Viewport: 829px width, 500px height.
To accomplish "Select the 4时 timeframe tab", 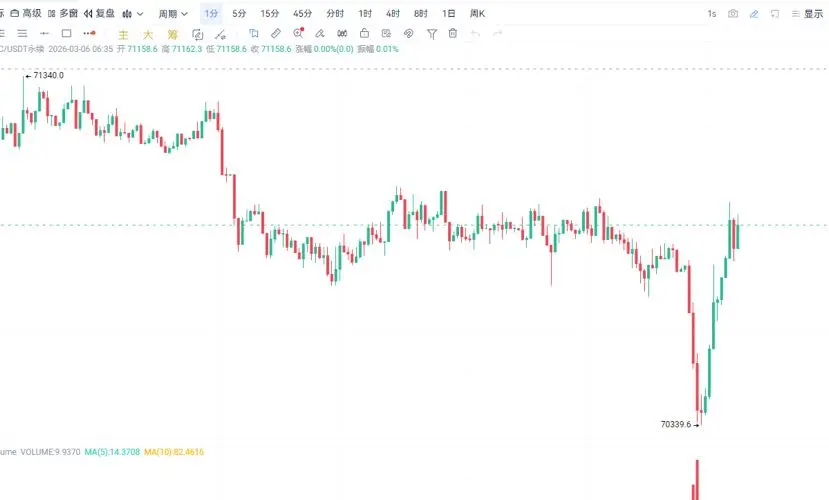I will (x=393, y=14).
